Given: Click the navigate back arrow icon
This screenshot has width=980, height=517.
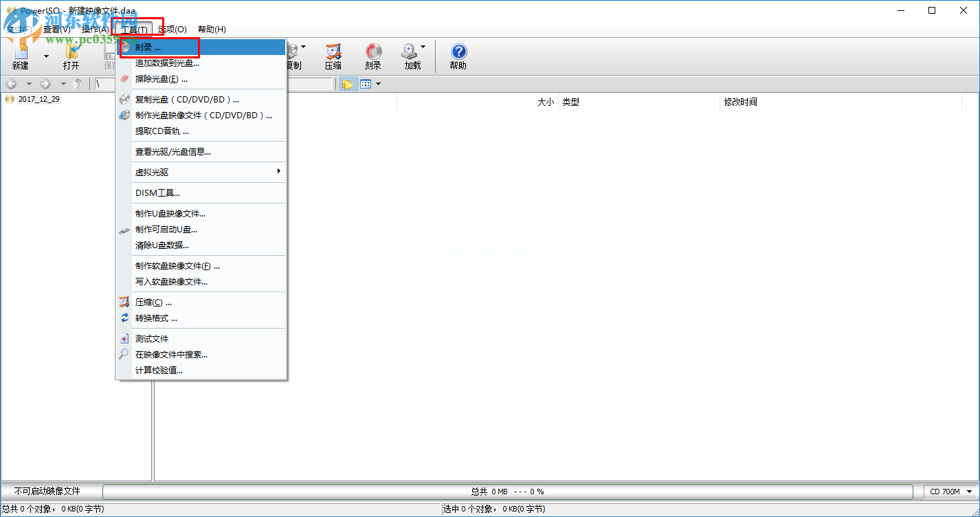Looking at the screenshot, I should [11, 84].
